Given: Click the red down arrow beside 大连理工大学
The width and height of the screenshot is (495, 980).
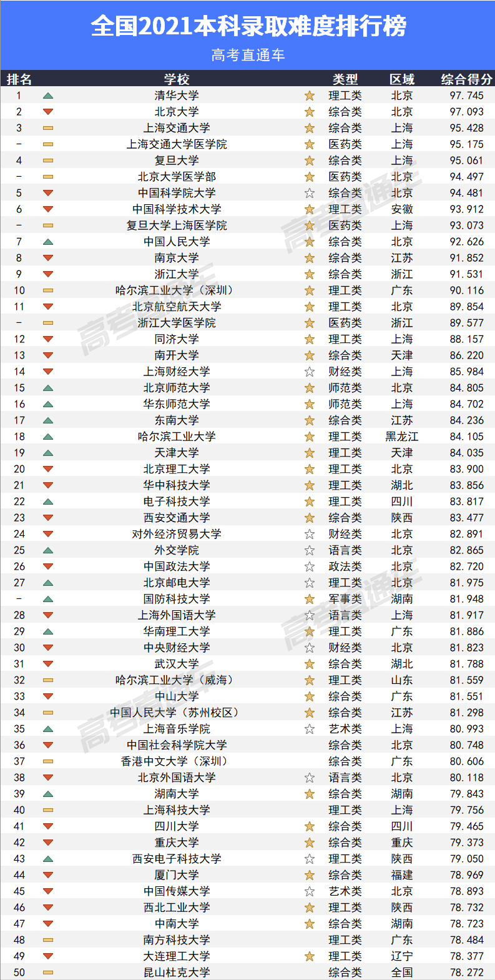Looking at the screenshot, I should (48, 956).
